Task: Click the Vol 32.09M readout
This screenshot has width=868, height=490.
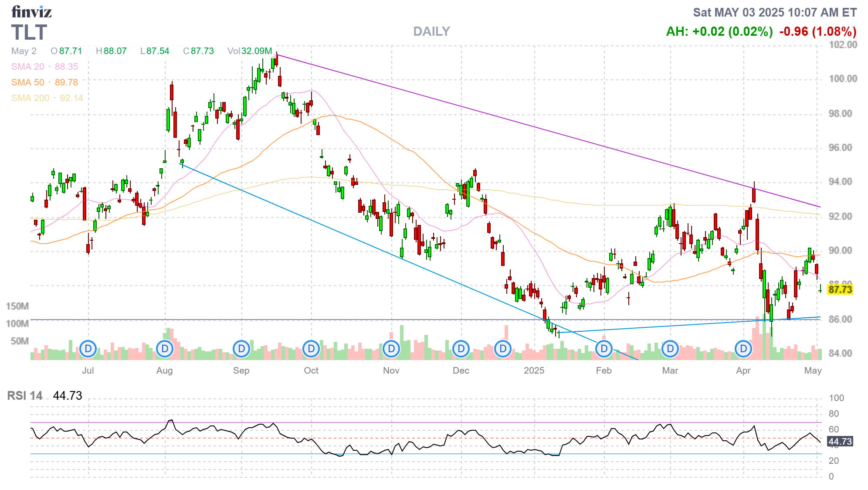Action: click(x=250, y=51)
